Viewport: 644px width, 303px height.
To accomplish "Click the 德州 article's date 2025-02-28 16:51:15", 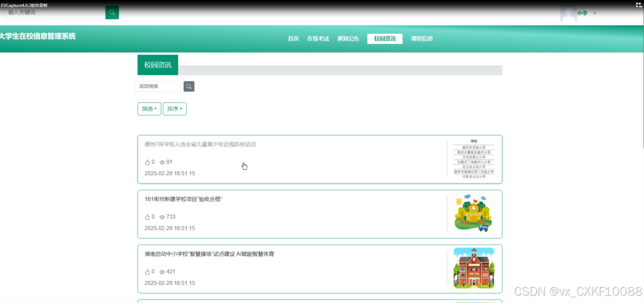I will tap(170, 173).
